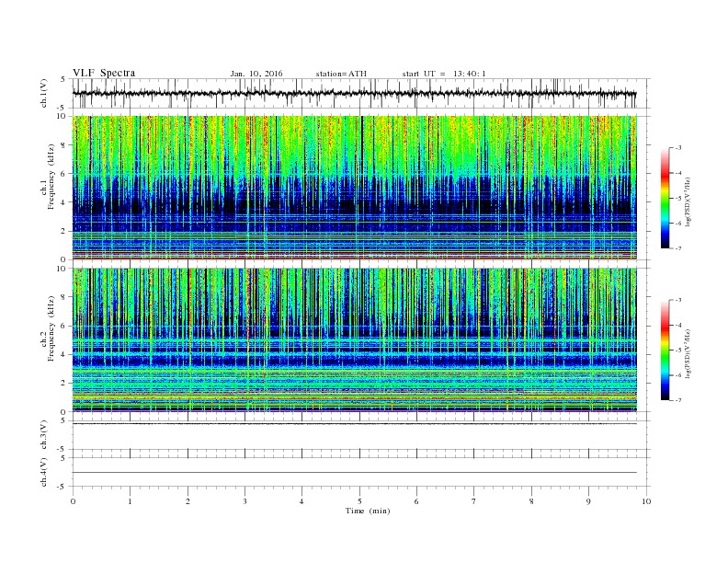This screenshot has height=563, width=728.
Task: Click the time axis tick label "8"
Action: (x=531, y=501)
